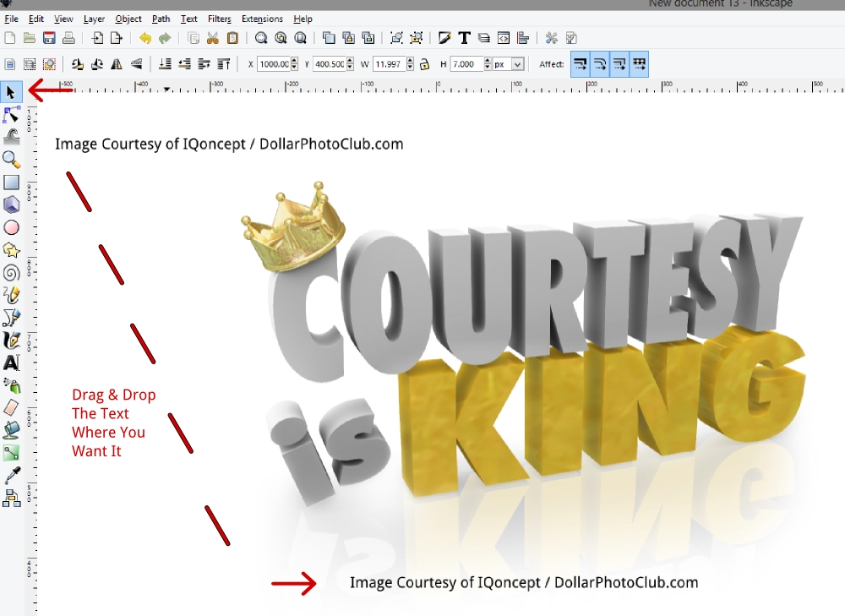
Task: Zoom to fit page in window
Action: (x=301, y=38)
